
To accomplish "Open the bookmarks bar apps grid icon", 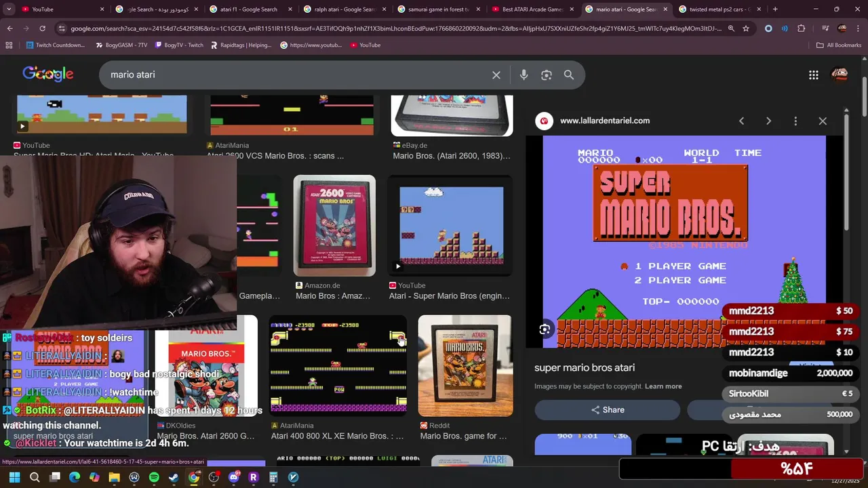I will [9, 45].
